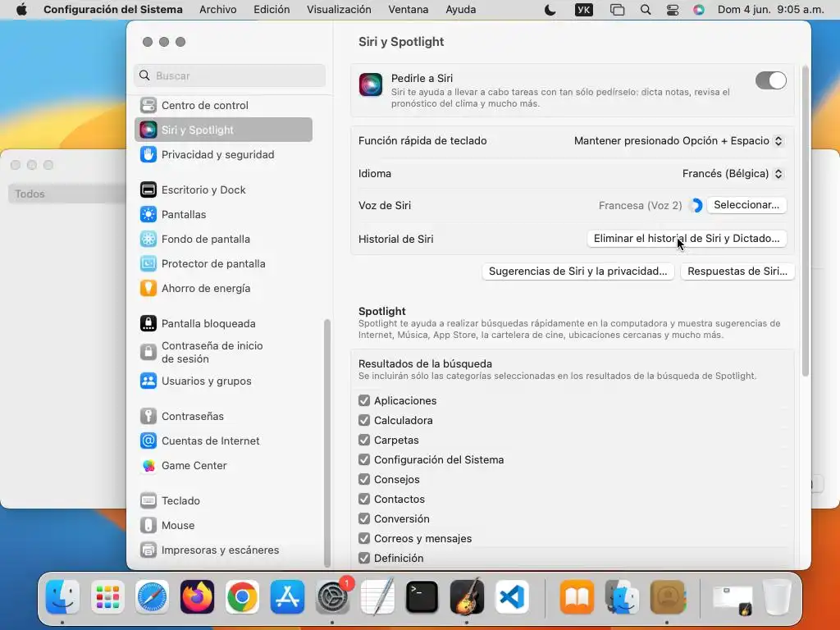840x630 pixels.
Task: Click the right pane vertical scrollbar
Action: point(806,221)
